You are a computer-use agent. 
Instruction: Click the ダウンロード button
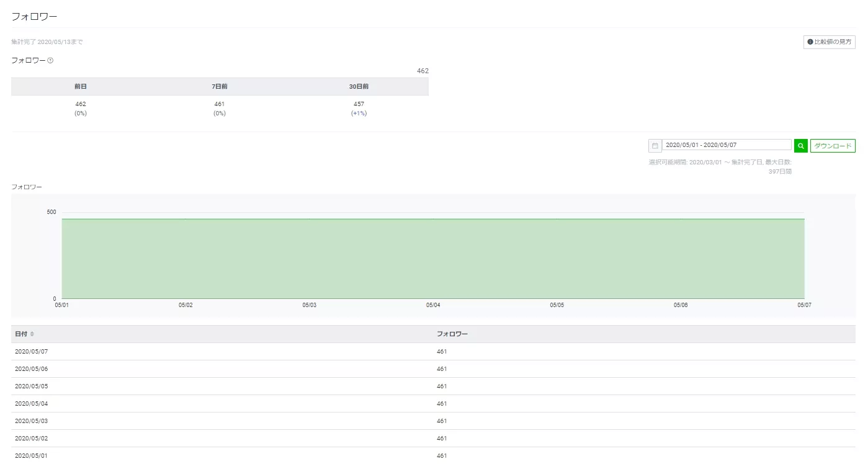click(x=832, y=146)
